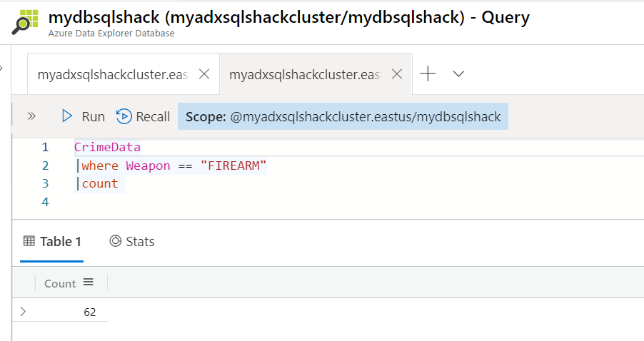Expand the collapsed side panel chevrons
This screenshot has height=341, width=644.
(31, 116)
